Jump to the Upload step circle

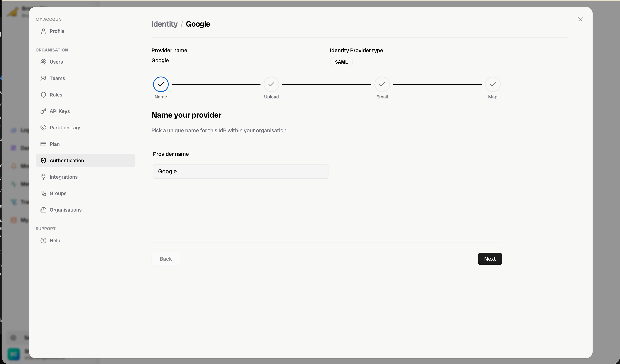tap(271, 84)
